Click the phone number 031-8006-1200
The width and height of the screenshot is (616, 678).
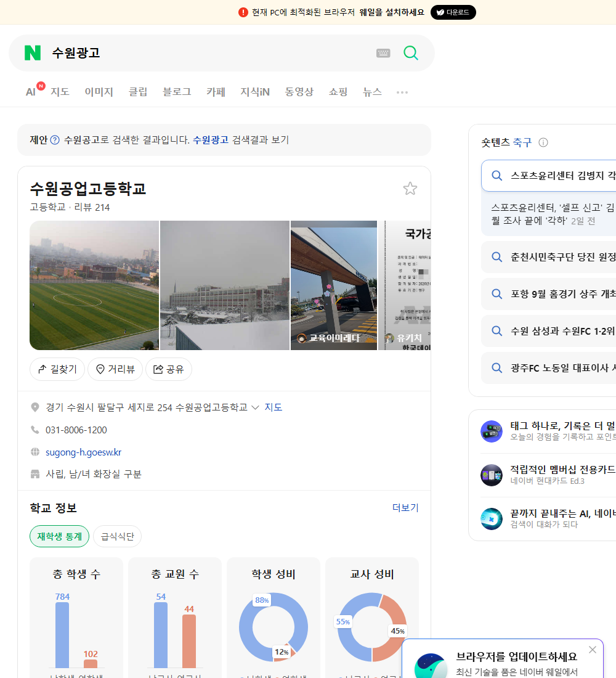tap(76, 430)
